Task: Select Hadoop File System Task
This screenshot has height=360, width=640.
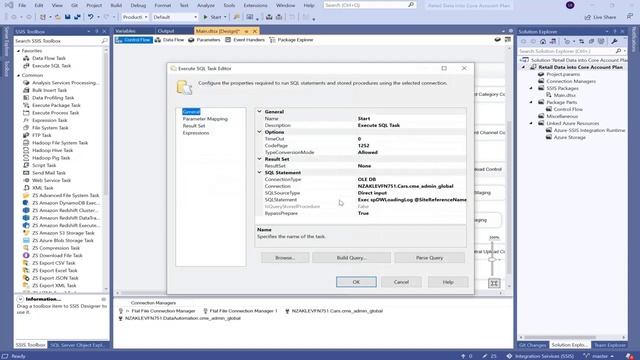Action: coord(60,143)
